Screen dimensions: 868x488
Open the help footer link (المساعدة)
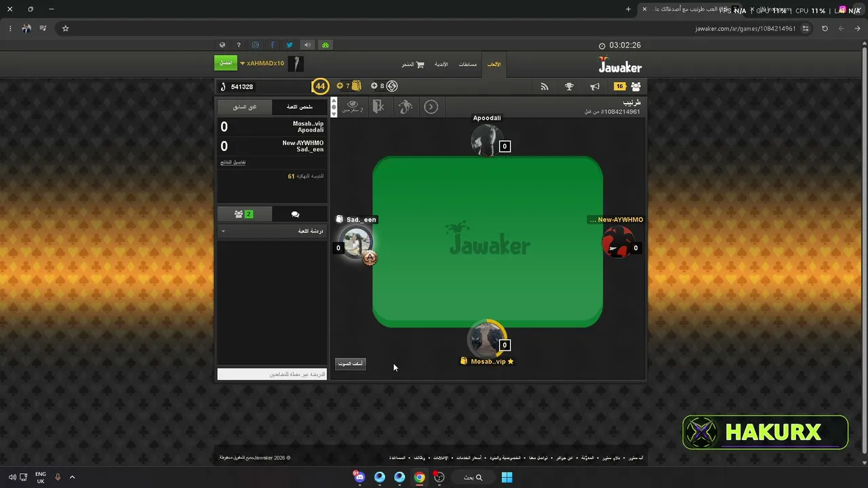pyautogui.click(x=397, y=458)
